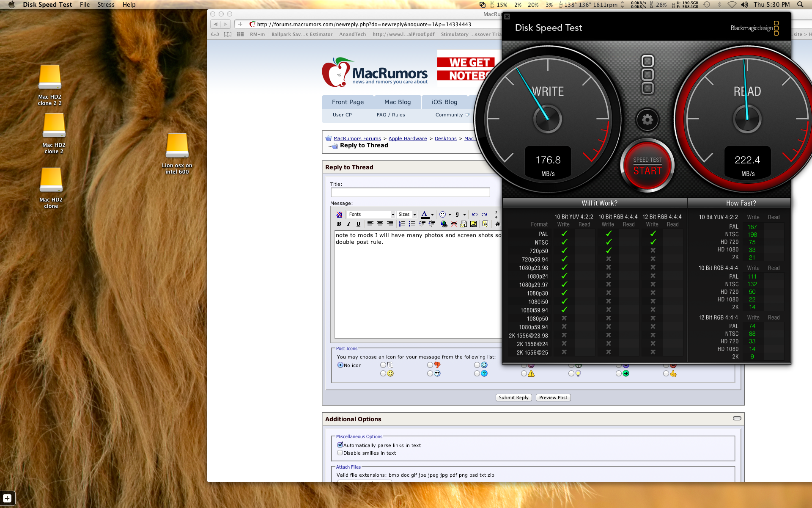812x508 pixels.
Task: Wrap quote tags around text
Action: (485, 224)
